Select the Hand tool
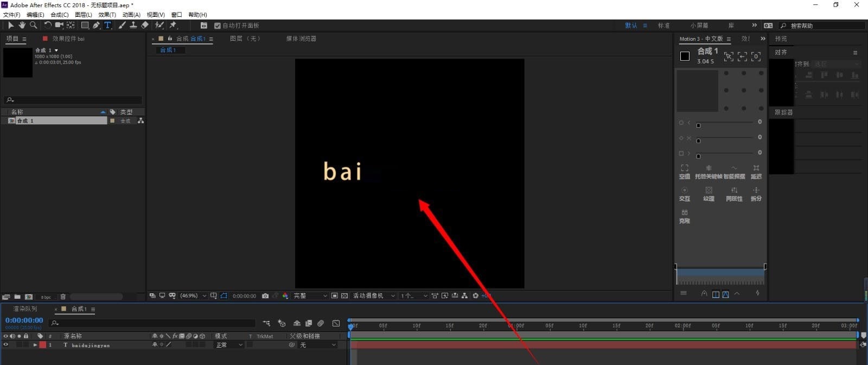This screenshot has height=365, width=868. (22, 25)
